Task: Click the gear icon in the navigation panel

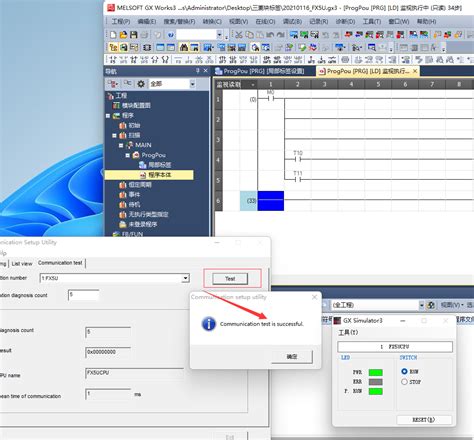Action: tap(141, 84)
